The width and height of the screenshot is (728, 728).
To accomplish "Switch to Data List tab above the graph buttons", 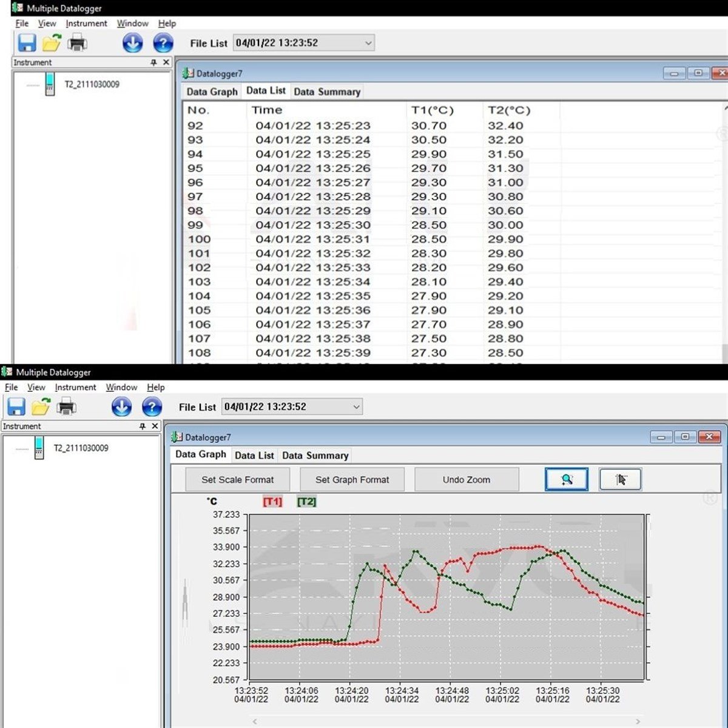I will 254,456.
